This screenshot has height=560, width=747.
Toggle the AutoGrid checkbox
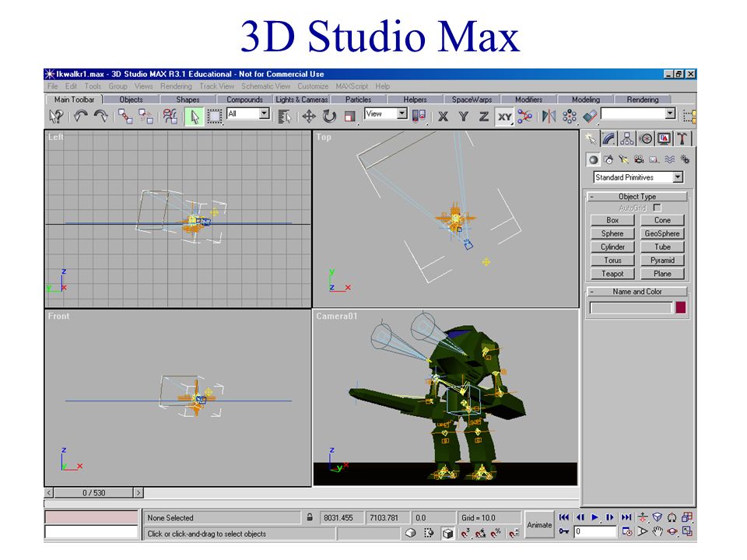coord(658,208)
